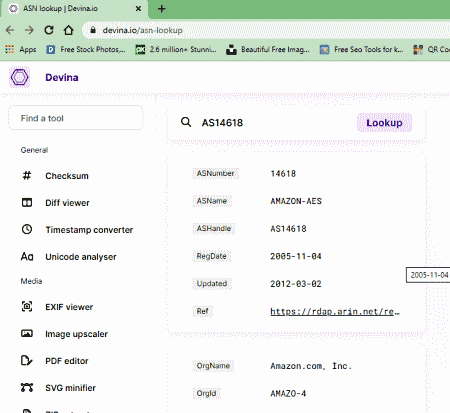Click the OrgName label
This screenshot has height=413, width=450.
(x=213, y=366)
